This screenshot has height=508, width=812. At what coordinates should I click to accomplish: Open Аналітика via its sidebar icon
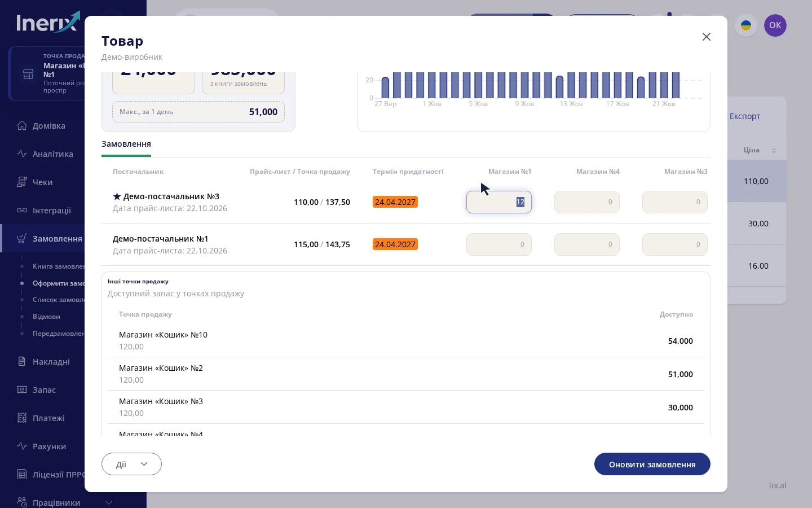[22, 154]
